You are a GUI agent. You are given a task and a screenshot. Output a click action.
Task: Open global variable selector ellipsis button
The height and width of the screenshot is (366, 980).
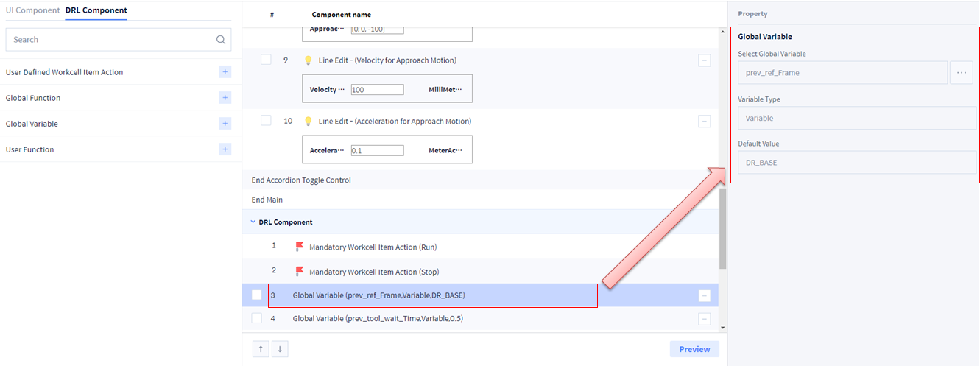[961, 73]
